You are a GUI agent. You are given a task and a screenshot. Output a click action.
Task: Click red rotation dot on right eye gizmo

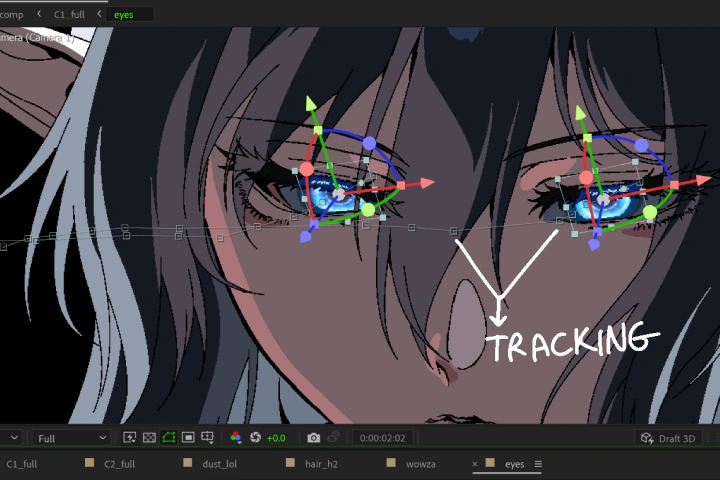(x=586, y=177)
